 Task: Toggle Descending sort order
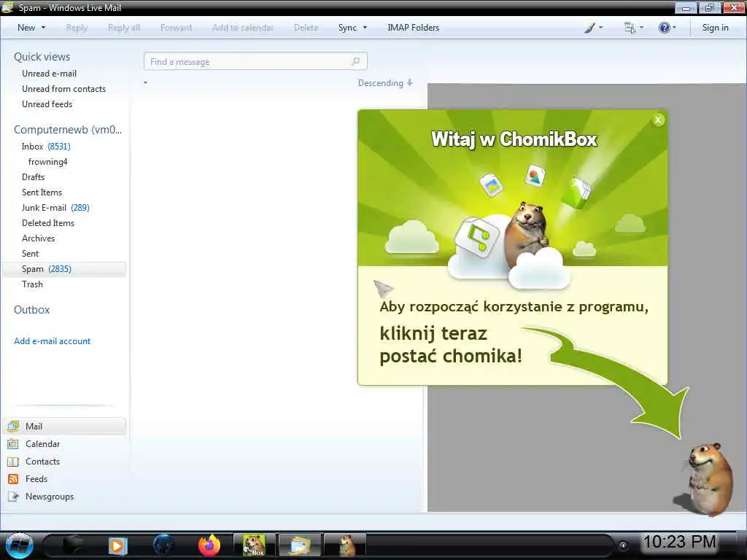(385, 83)
